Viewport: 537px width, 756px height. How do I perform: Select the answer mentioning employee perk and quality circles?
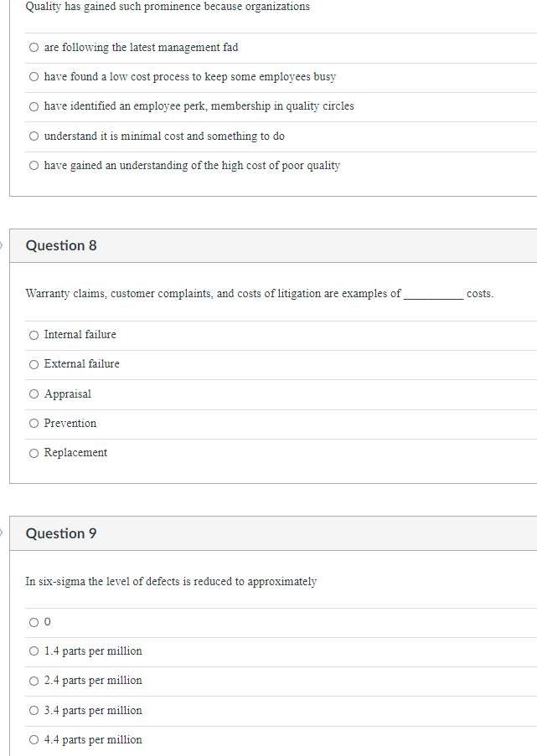tap(34, 106)
